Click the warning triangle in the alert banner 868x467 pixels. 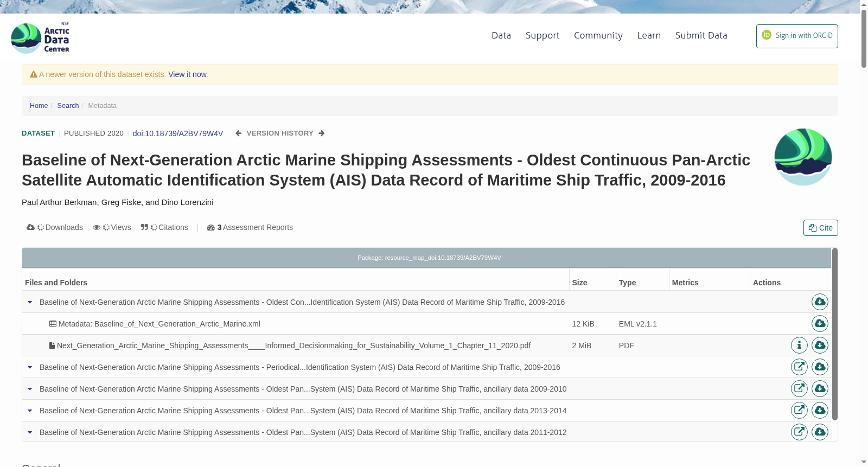click(34, 74)
